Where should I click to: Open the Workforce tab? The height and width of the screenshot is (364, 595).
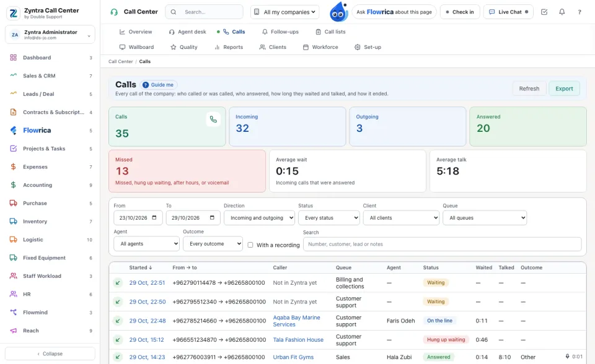320,47
